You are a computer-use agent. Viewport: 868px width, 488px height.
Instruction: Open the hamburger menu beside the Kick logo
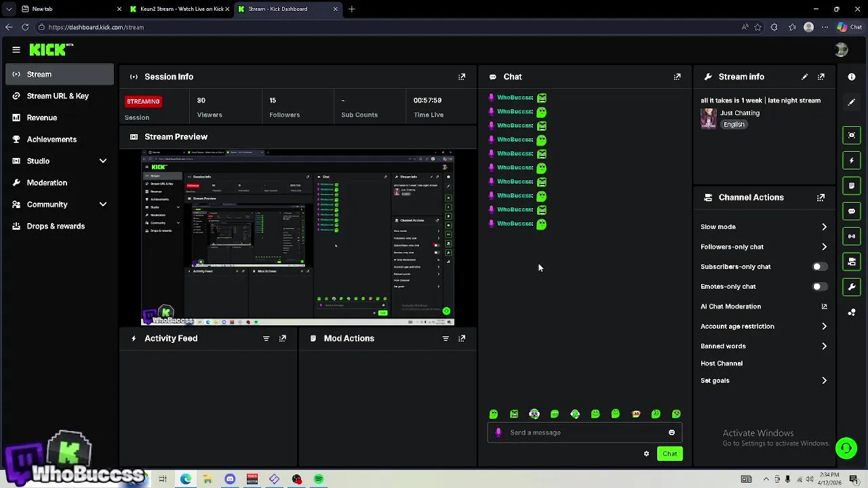16,49
